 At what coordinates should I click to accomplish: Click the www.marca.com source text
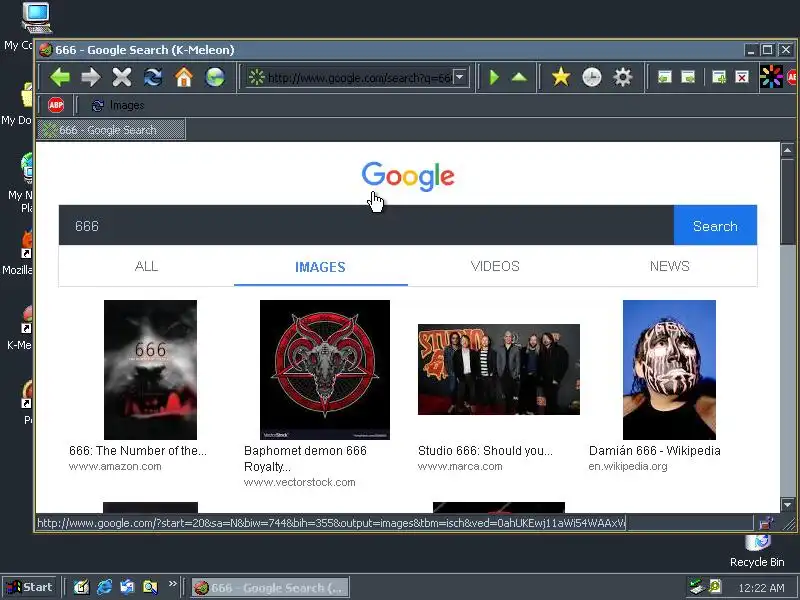460,466
